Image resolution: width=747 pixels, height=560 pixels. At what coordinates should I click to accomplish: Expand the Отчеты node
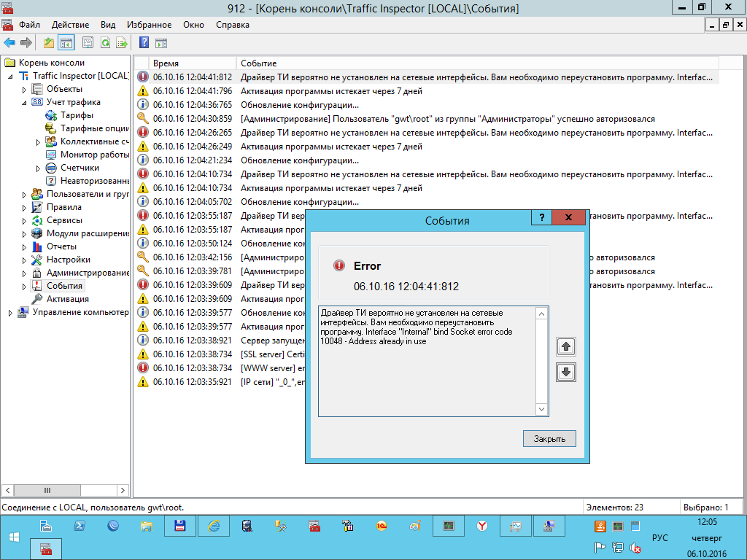pos(24,247)
